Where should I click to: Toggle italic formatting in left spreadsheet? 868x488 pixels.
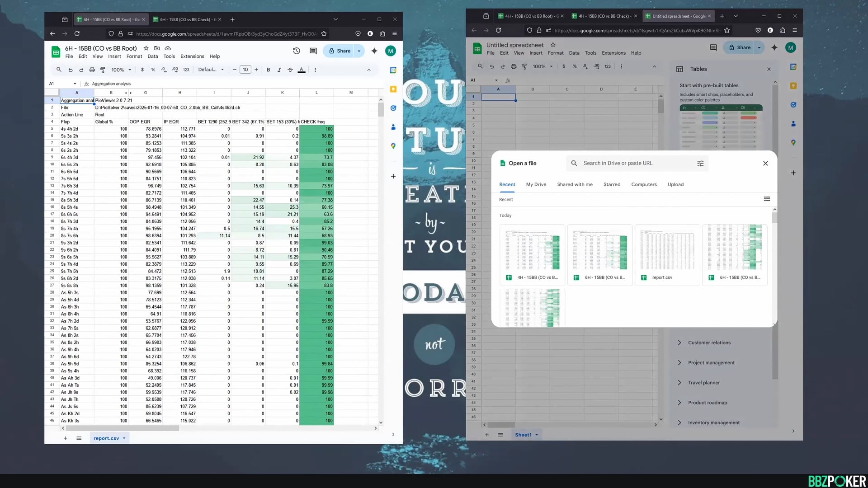tap(279, 70)
